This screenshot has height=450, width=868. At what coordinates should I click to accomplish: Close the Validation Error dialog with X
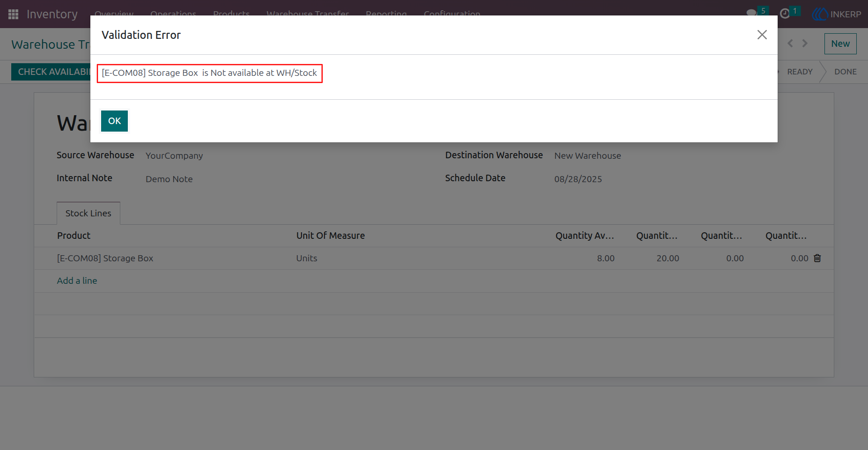pos(762,35)
